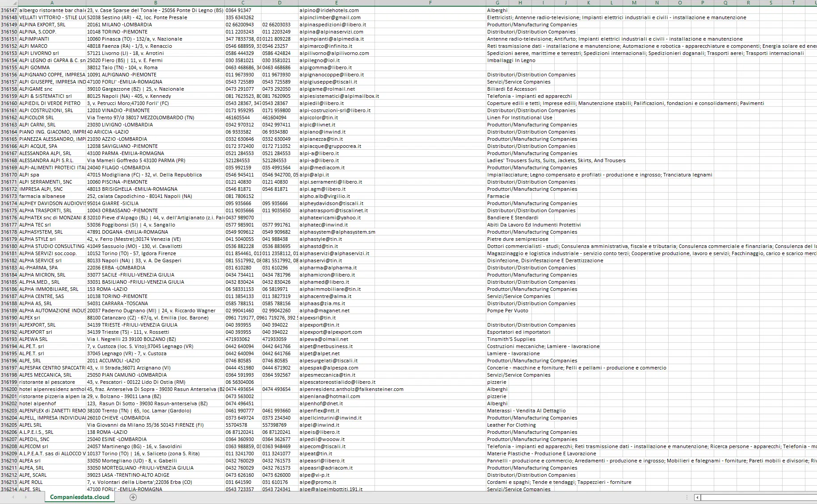817x504 pixels.
Task: Select column B header
Action: 155,3
